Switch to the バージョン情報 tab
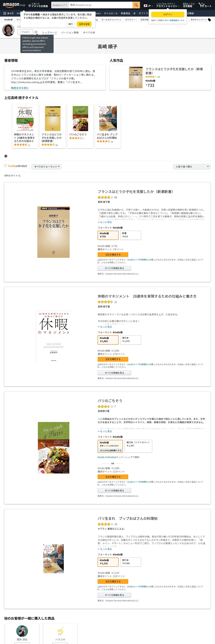This screenshot has width=215, height=644. (x=70, y=32)
